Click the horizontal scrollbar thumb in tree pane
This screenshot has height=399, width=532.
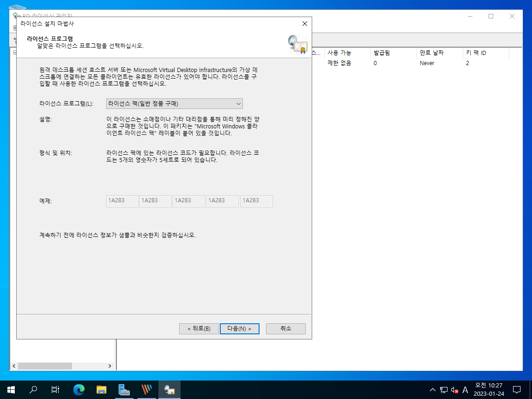coord(45,366)
